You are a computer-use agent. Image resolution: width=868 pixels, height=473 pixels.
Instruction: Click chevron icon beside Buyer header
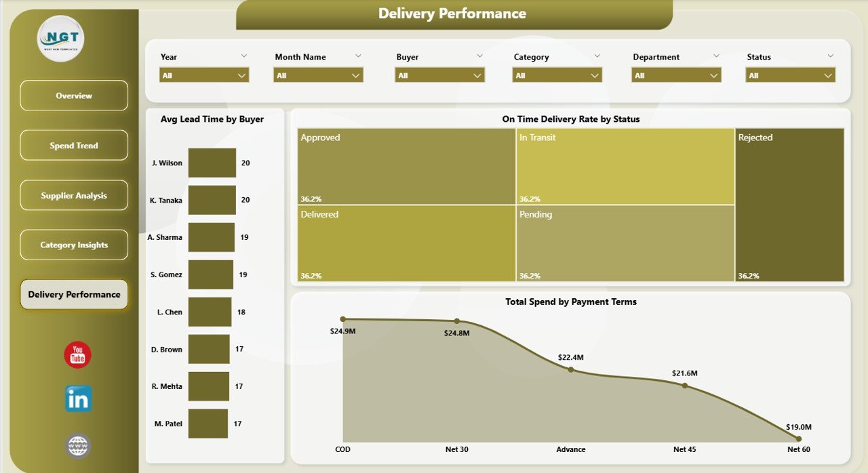[479, 56]
